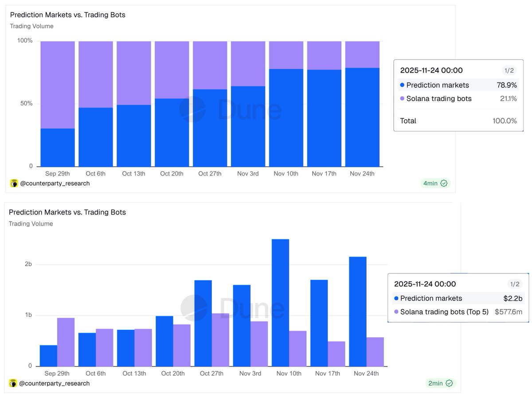Click the purple Sep 29th bar in the bottom chart
Viewport: 532px width, 398px height.
(66, 342)
